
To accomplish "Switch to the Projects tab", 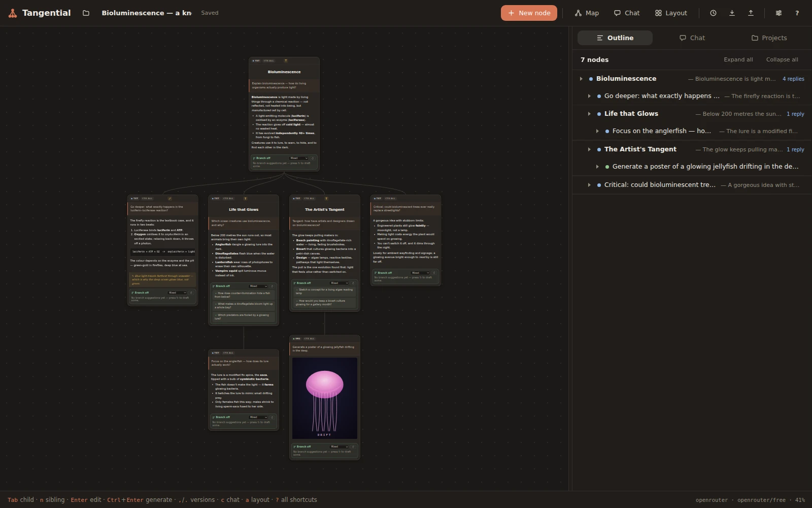I will (x=769, y=38).
